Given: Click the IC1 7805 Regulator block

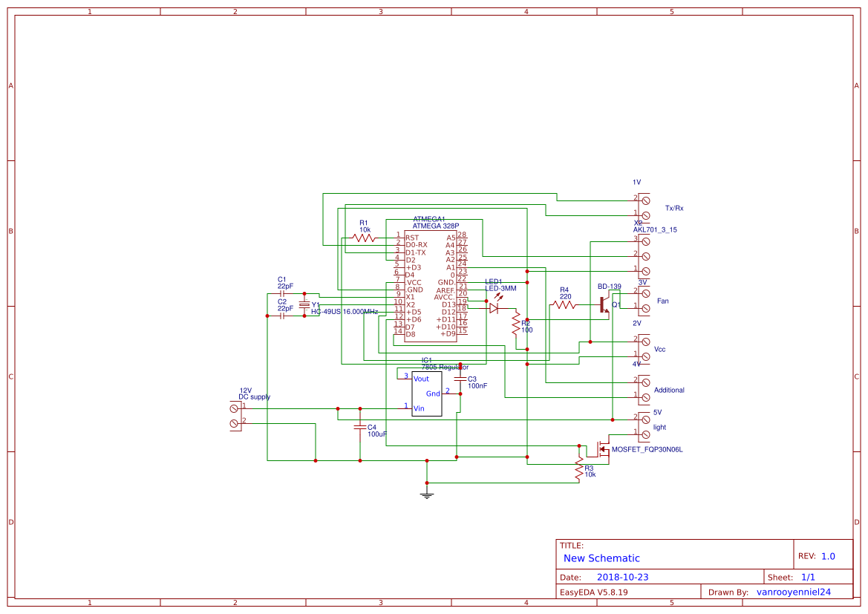Looking at the screenshot, I should tap(425, 393).
